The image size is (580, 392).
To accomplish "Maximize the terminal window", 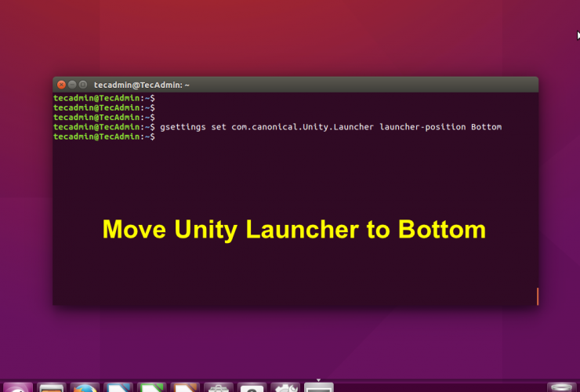I will (83, 84).
